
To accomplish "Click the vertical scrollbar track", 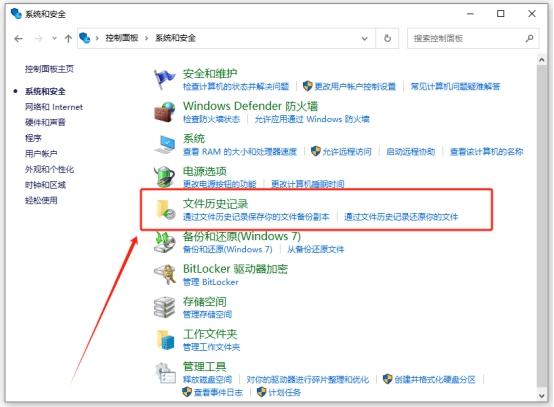I will click(542, 226).
